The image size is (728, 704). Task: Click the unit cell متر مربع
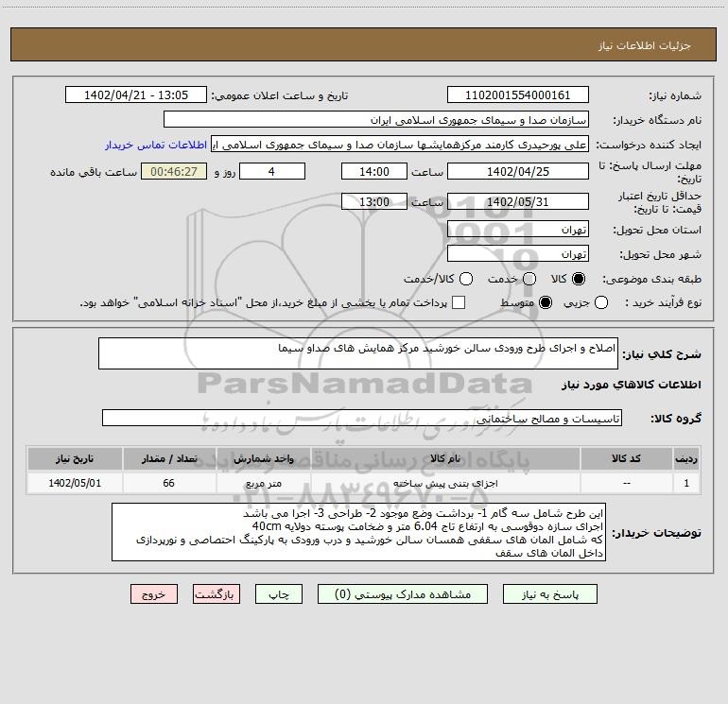pos(263,483)
